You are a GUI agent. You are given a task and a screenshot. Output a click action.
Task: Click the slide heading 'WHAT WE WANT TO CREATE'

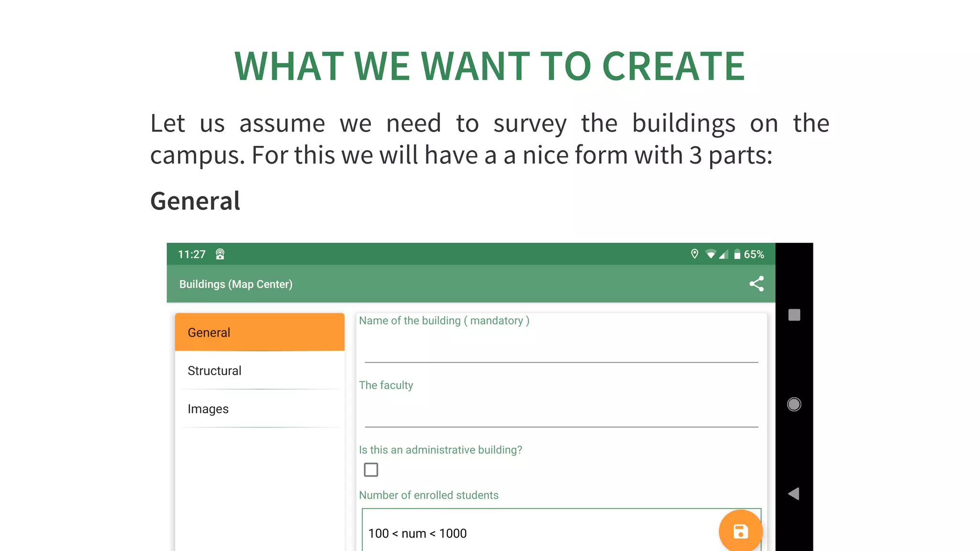[490, 66]
